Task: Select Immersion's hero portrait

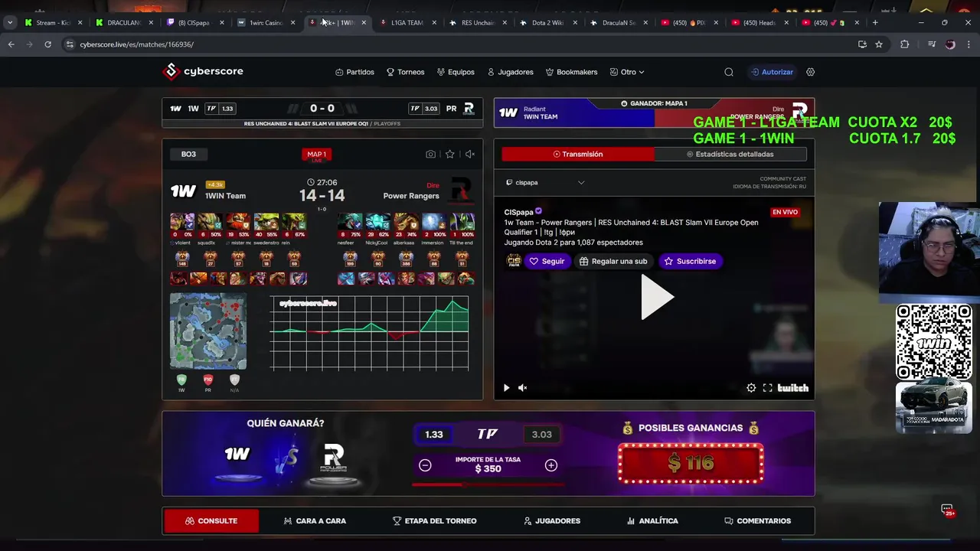Action: click(x=434, y=222)
